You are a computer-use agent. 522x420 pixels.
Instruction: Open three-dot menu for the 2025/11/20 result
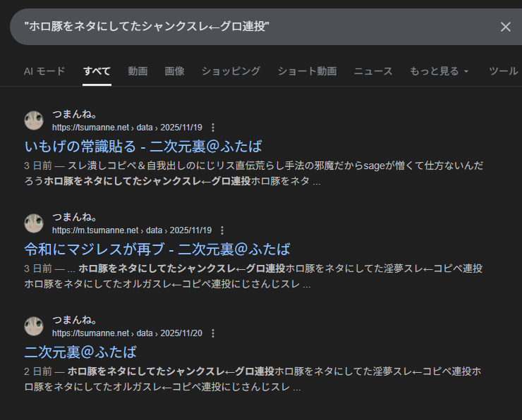213,333
